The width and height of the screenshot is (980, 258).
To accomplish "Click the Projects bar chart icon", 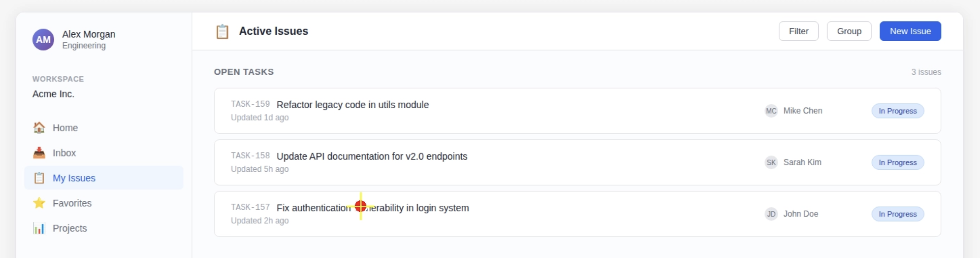I will (x=39, y=228).
